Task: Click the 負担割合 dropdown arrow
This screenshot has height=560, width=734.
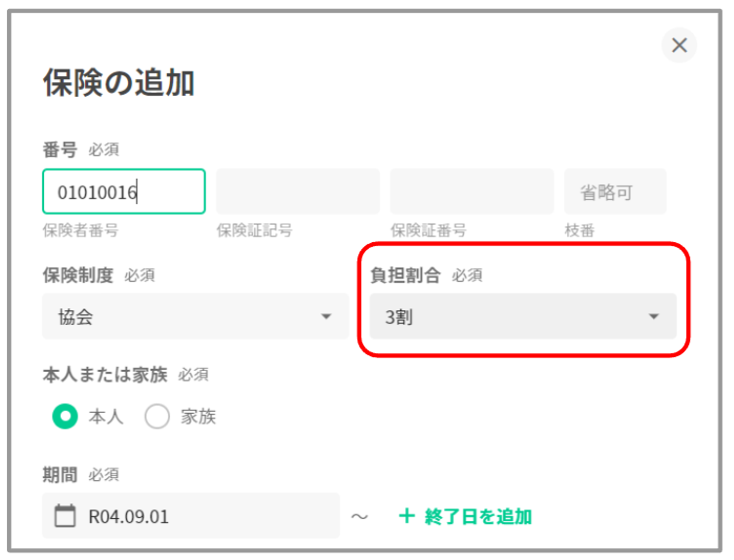Action: point(654,316)
